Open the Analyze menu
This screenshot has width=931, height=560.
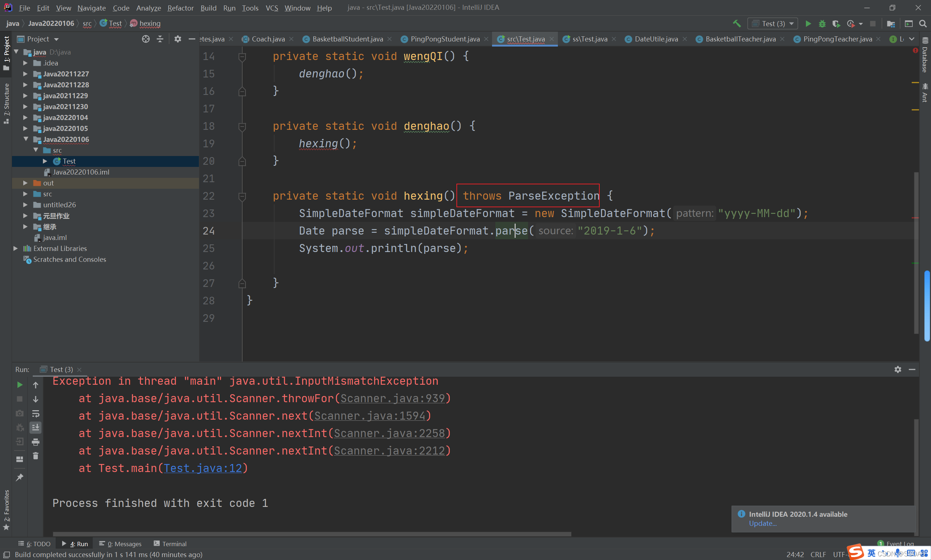pos(147,7)
